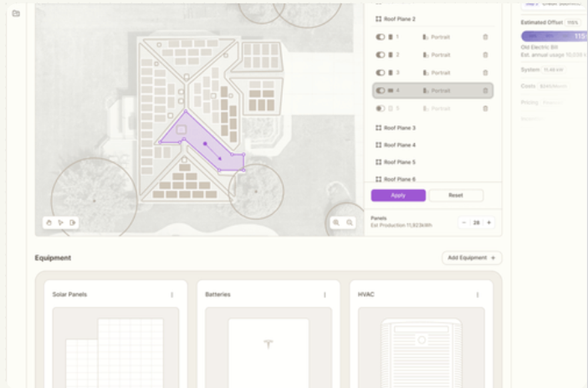Delete panel row 3 with trash icon
This screenshot has height=388, width=588.
tap(485, 73)
